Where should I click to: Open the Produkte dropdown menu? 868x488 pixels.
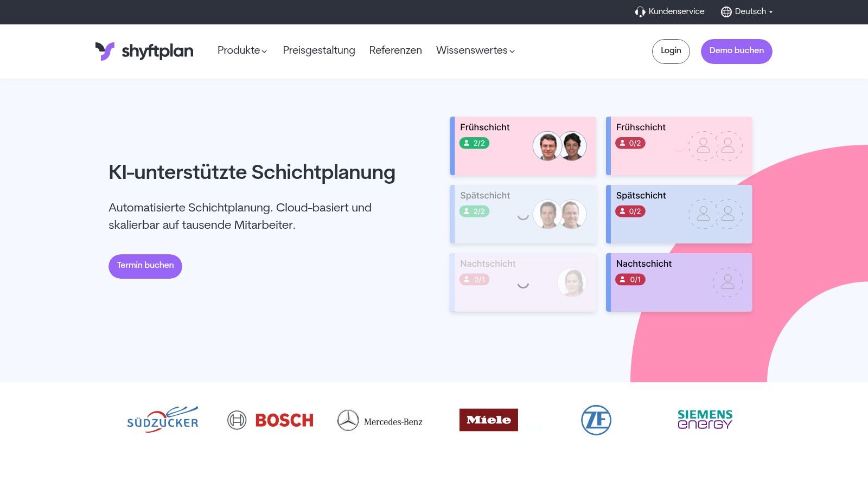[x=242, y=50]
